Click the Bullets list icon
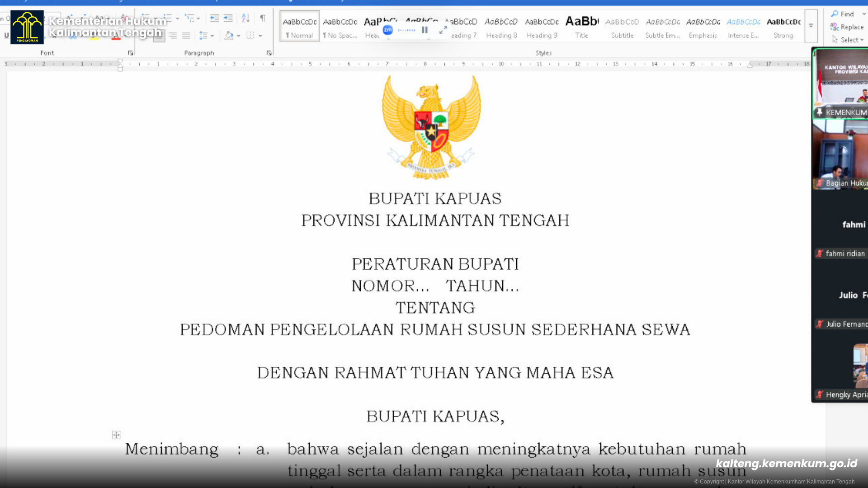This screenshot has height=488, width=868. coord(145,18)
